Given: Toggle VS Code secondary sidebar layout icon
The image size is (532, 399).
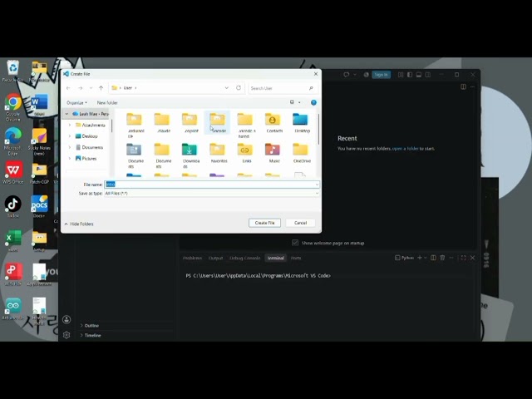Looking at the screenshot, I should [428, 75].
